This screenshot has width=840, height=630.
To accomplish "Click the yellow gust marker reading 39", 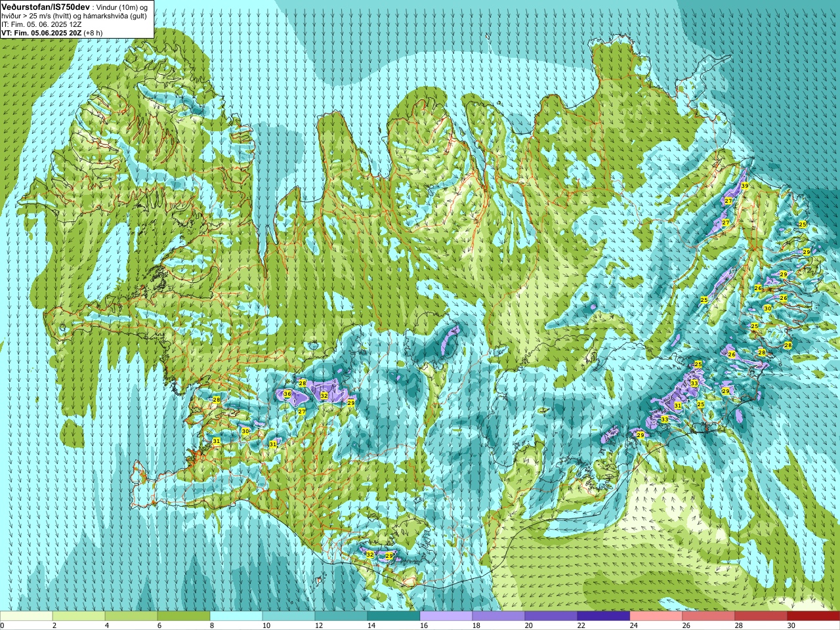I will tap(744, 186).
